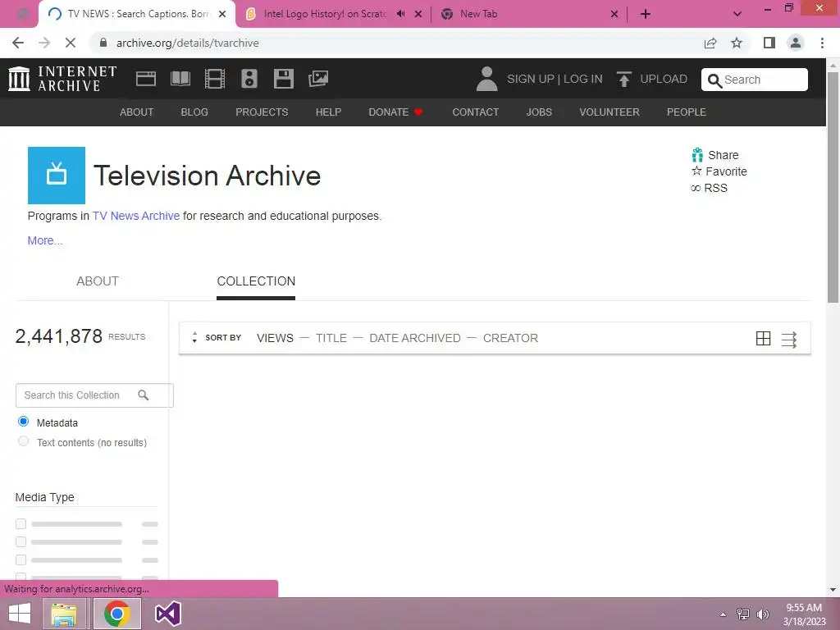Viewport: 840px width, 630px height.
Task: Select the Text contents radio button
Action: tap(23, 441)
